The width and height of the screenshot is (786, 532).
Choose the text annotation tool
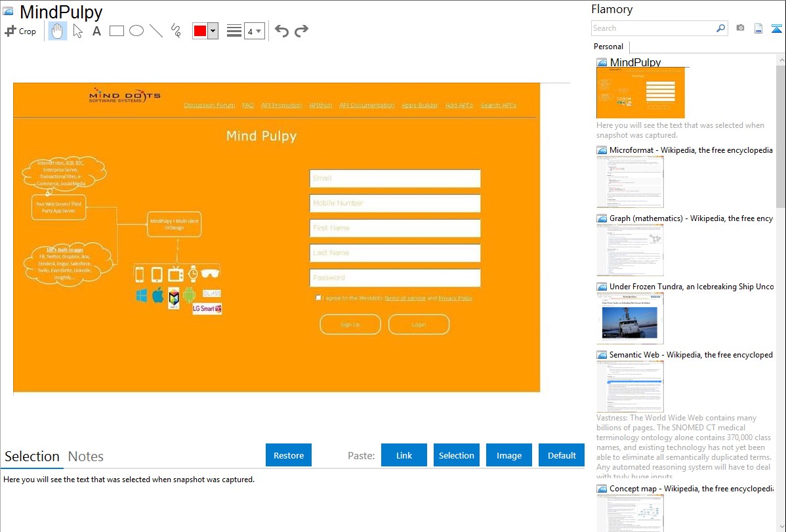click(x=96, y=31)
